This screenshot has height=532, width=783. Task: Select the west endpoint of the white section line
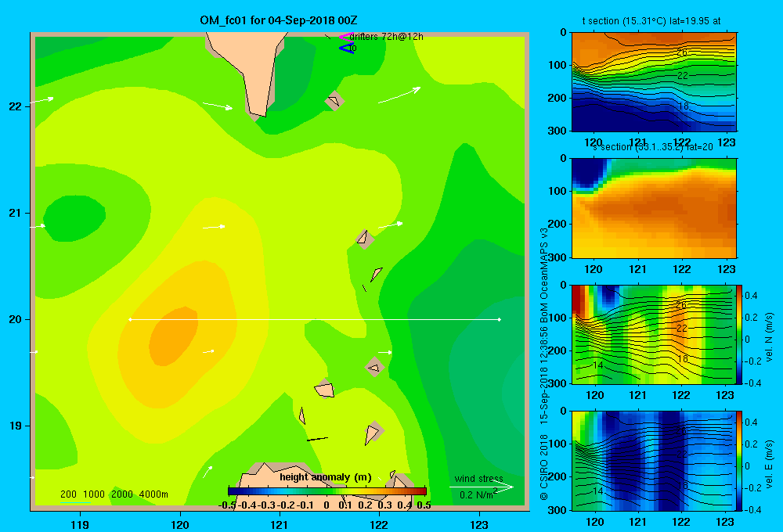130,319
